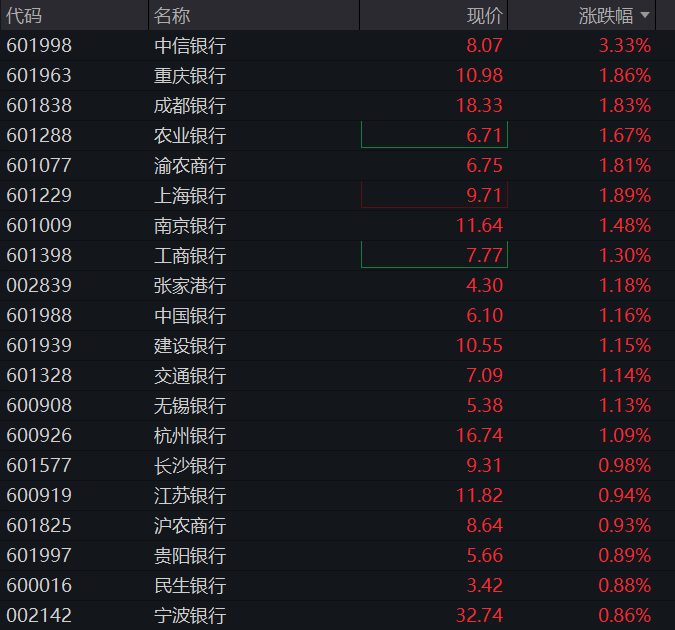Click 民生银行 stock name
The width and height of the screenshot is (675, 630).
pos(190,586)
